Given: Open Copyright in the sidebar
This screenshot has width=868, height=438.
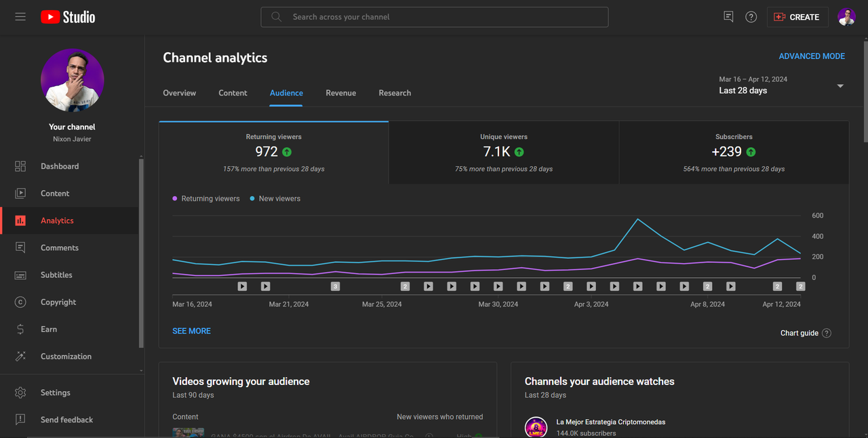Looking at the screenshot, I should [69, 302].
